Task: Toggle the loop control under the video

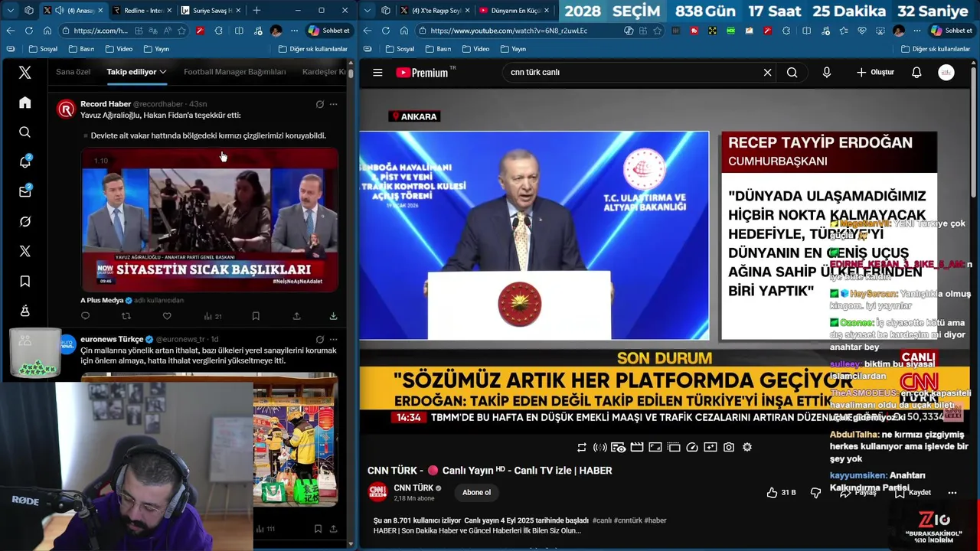Action: [582, 447]
